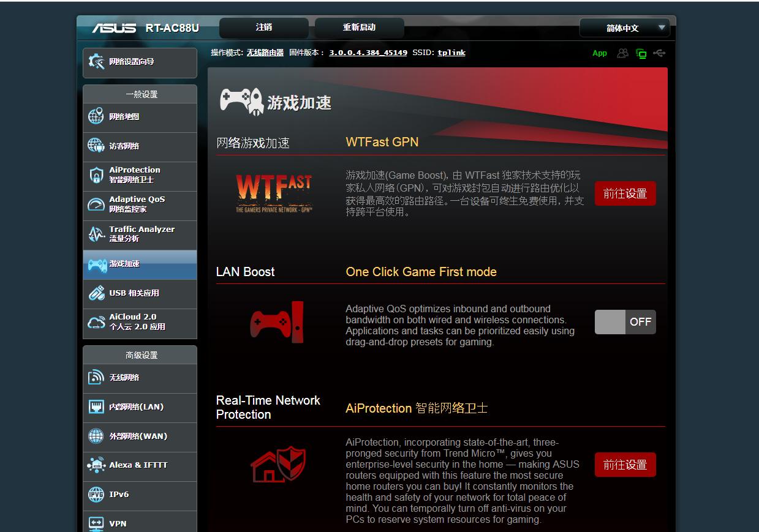This screenshot has height=532, width=759.
Task: Select the 游戏加速 menu item
Action: click(140, 264)
